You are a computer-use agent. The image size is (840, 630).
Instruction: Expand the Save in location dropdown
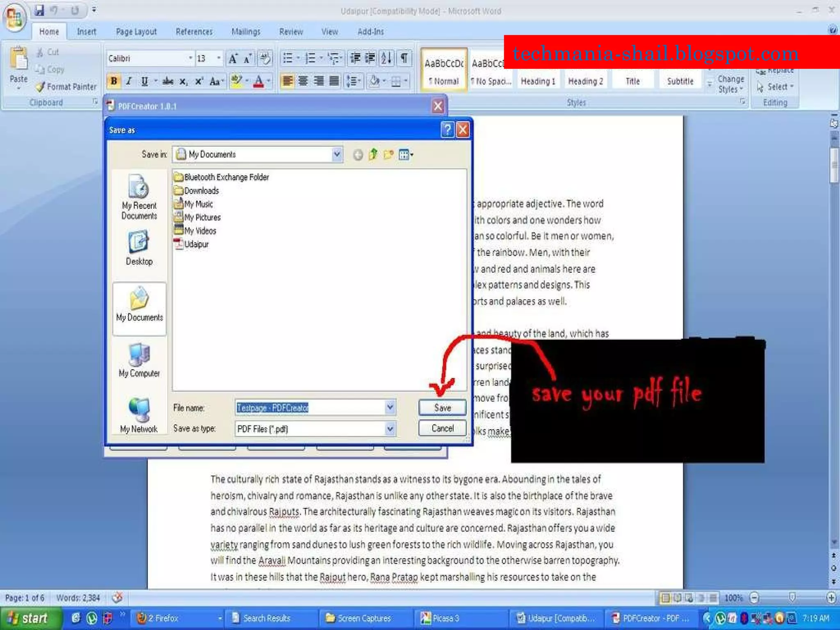point(337,155)
